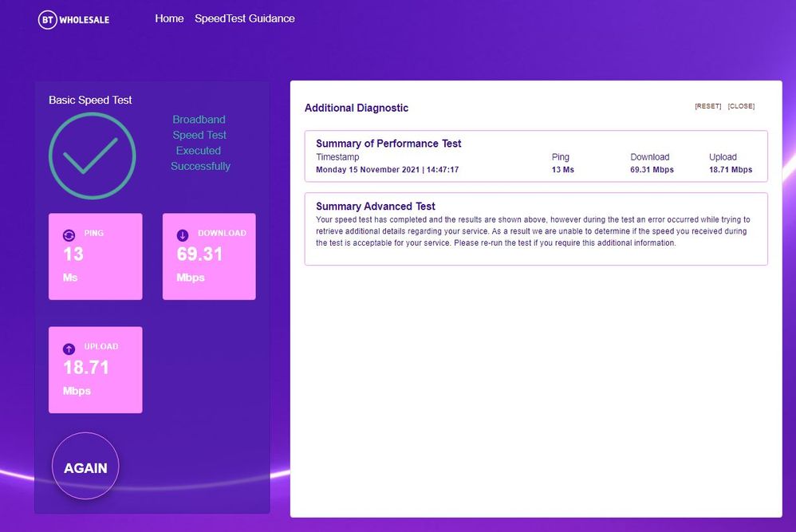796x532 pixels.
Task: Click the Broadband Speed Test Executed Successfully message
Action: (x=200, y=143)
